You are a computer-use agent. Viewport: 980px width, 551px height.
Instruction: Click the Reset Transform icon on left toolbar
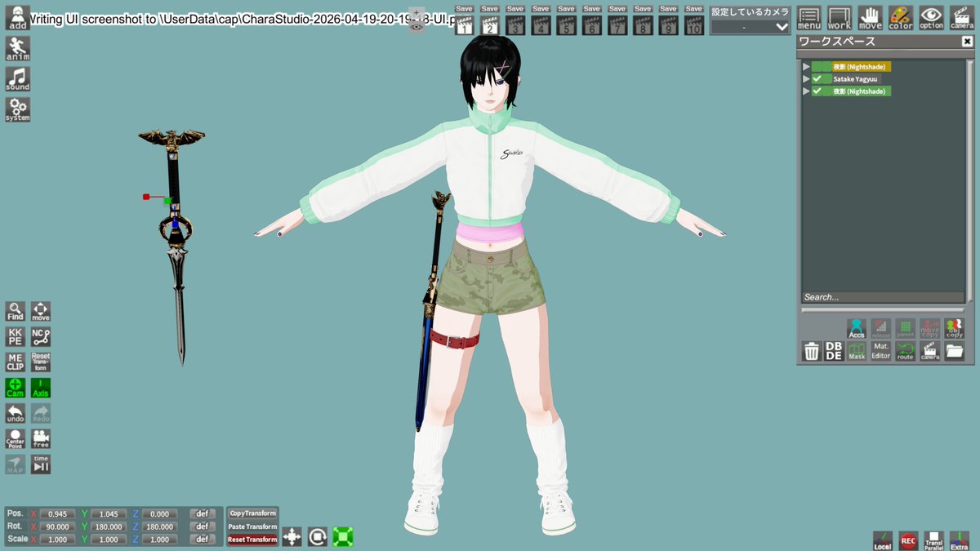click(x=41, y=362)
